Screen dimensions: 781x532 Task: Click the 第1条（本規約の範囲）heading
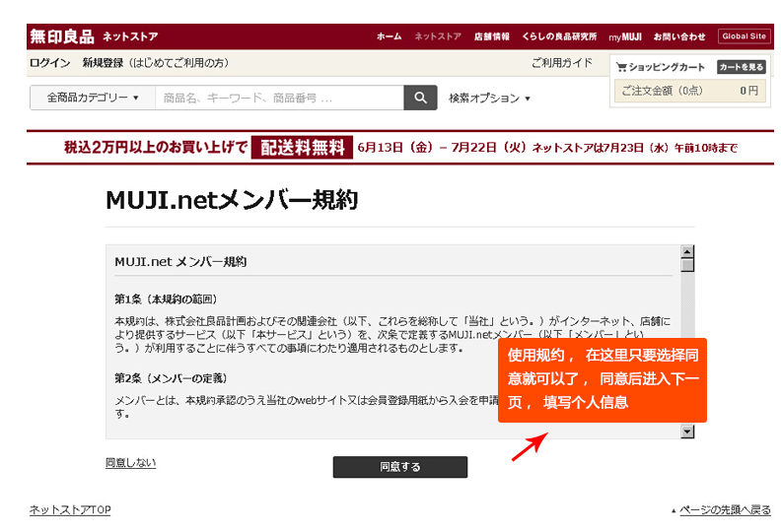pyautogui.click(x=166, y=299)
